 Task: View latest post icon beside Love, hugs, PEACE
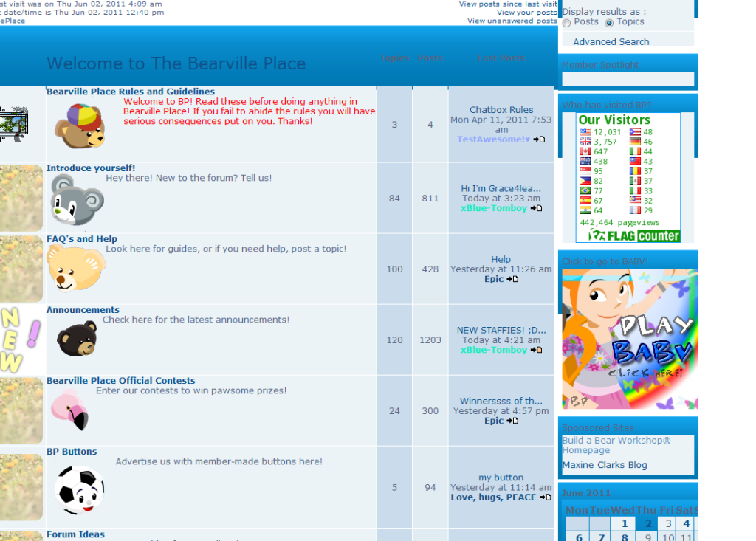click(546, 497)
